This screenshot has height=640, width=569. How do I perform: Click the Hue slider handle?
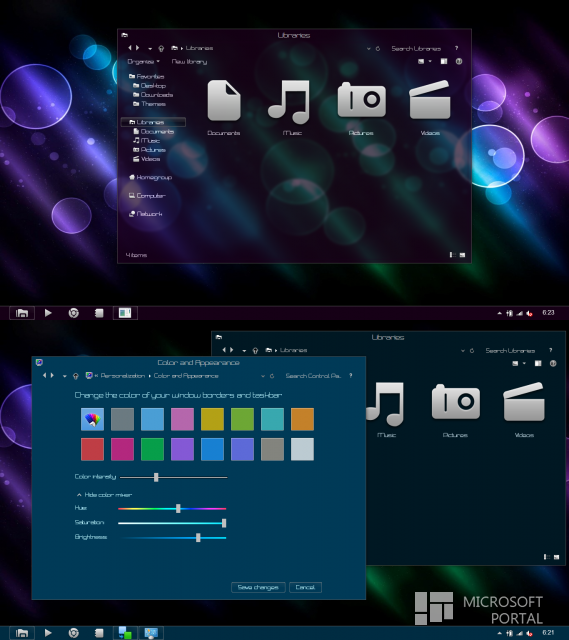coord(178,508)
